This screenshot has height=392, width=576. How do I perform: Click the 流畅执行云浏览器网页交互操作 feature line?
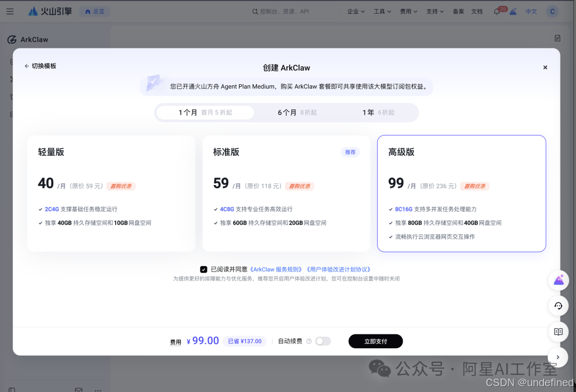pyautogui.click(x=435, y=237)
